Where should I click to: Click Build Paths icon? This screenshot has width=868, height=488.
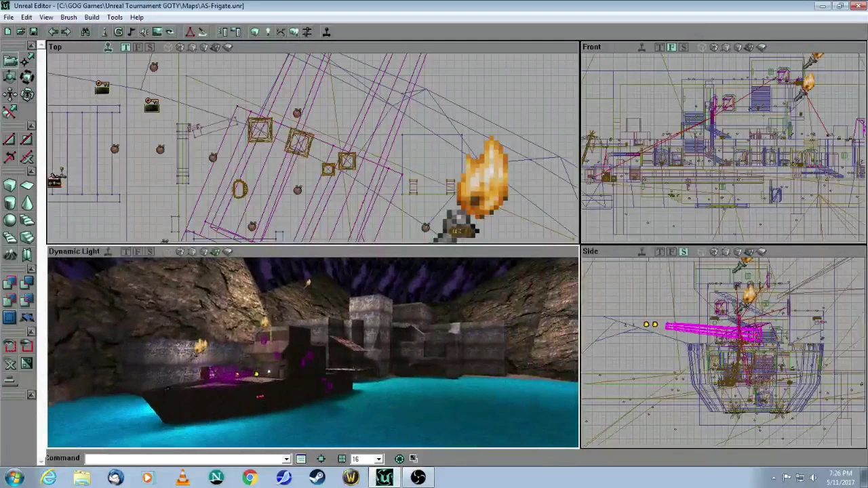(281, 32)
